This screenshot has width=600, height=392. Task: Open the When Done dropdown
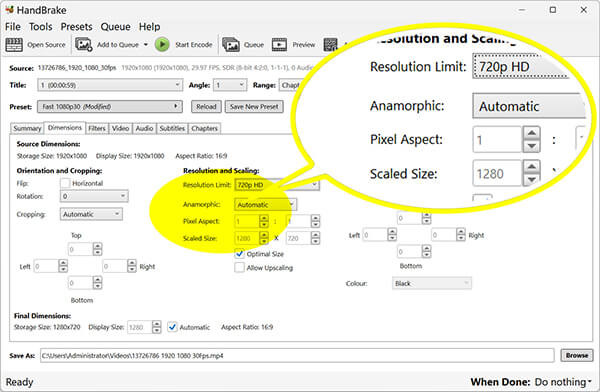[x=563, y=382]
